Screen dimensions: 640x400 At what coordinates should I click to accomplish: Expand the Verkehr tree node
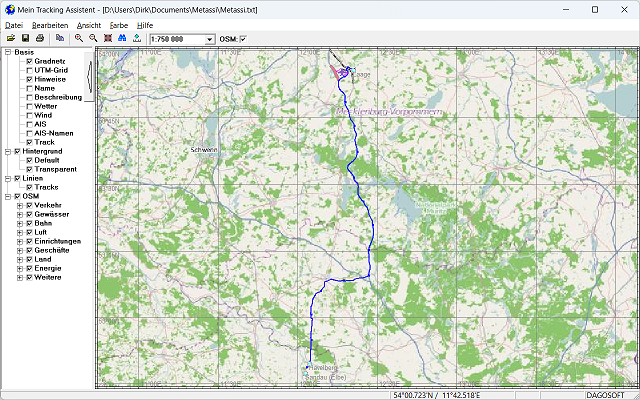point(20,205)
